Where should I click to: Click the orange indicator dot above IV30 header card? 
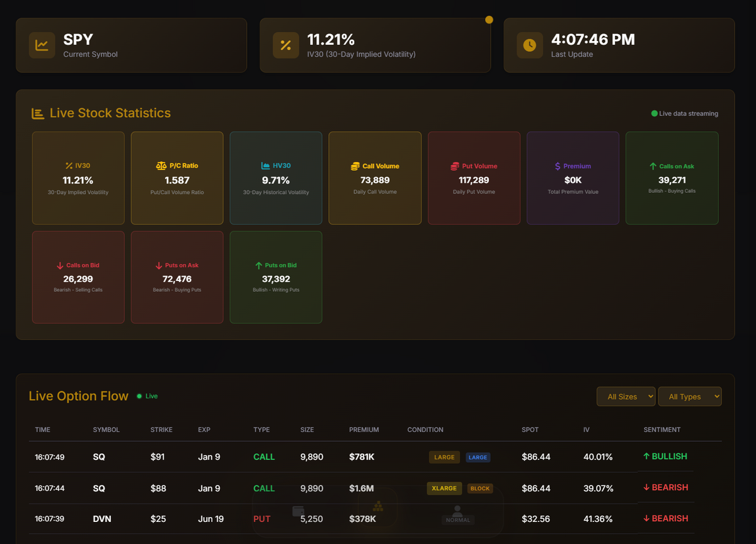489,20
